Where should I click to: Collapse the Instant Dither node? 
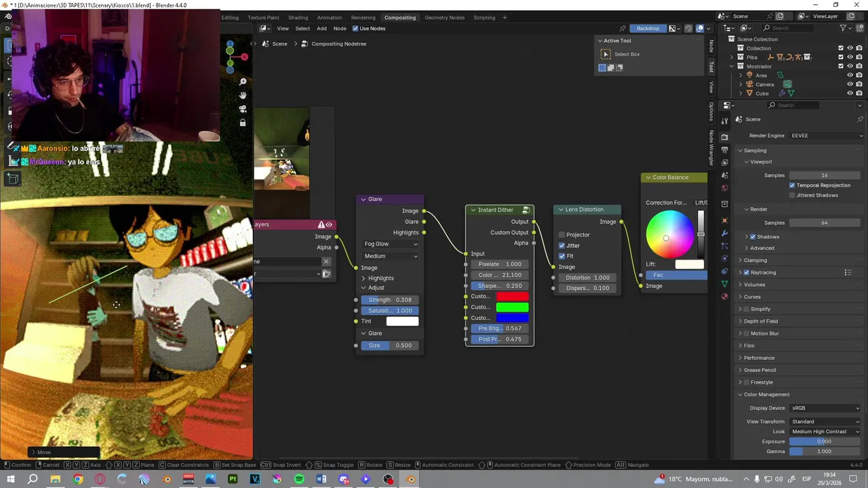point(473,210)
